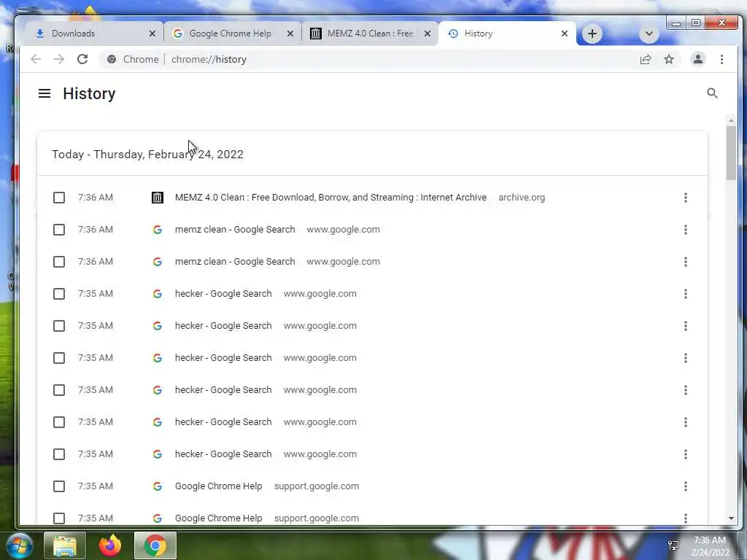Click the Chrome site info icon in address bar
747x560 pixels.
pos(112,59)
